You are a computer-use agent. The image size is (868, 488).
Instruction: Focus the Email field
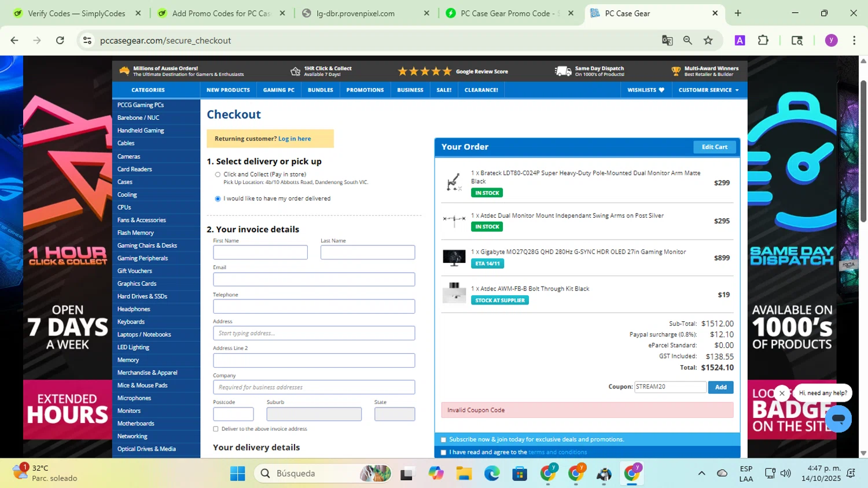(314, 279)
